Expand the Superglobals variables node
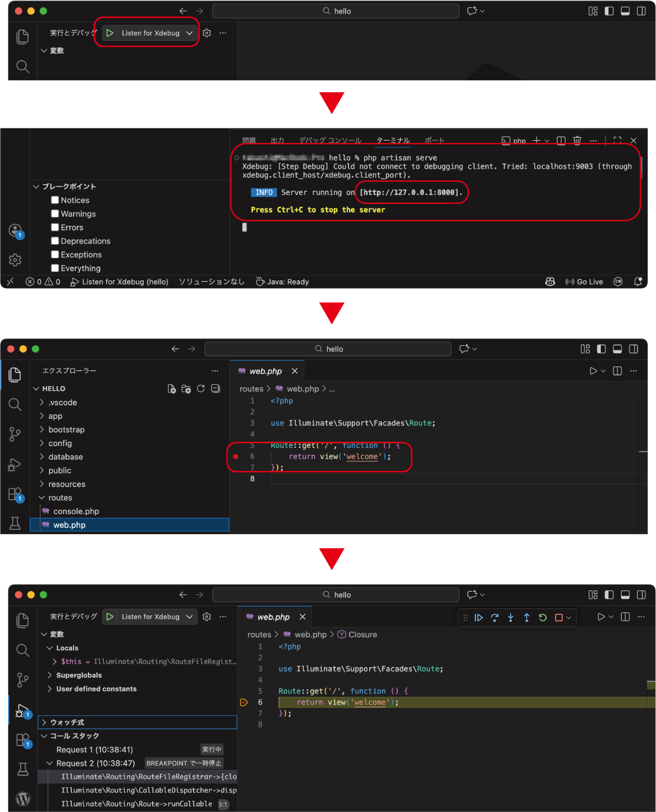This screenshot has width=656, height=812. (x=78, y=675)
